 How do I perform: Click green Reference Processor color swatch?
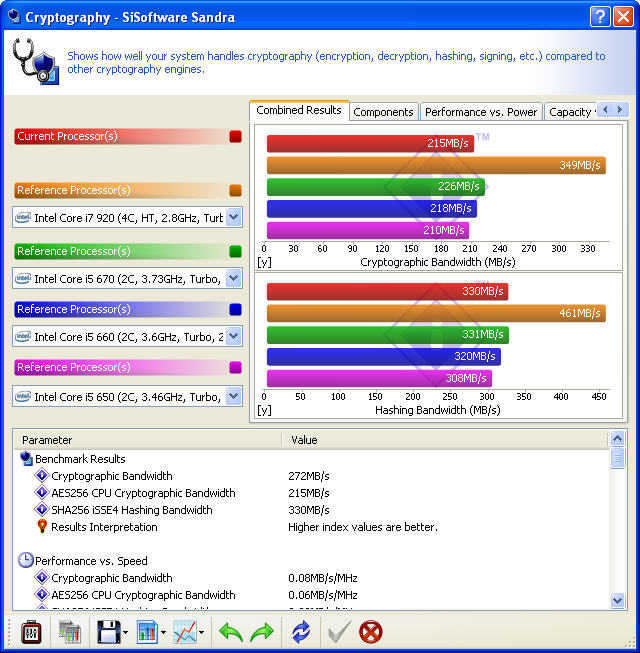point(235,252)
